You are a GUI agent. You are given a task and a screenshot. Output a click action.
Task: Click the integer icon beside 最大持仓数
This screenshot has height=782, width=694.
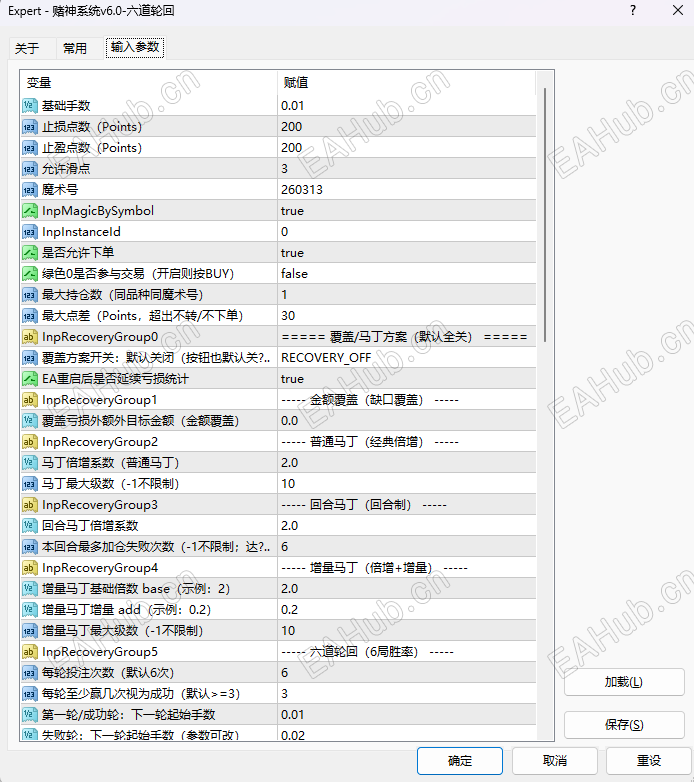(x=29, y=294)
